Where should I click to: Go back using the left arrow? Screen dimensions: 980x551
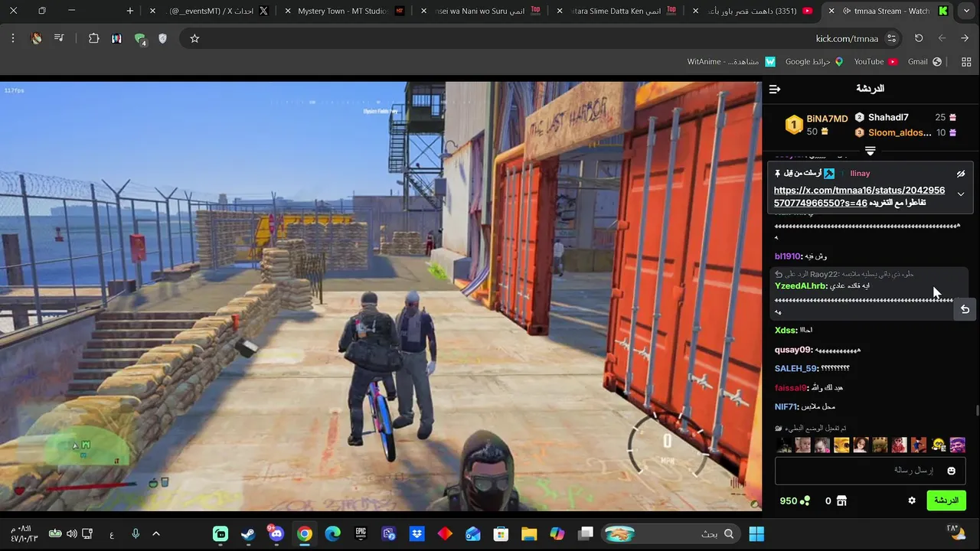coord(942,38)
